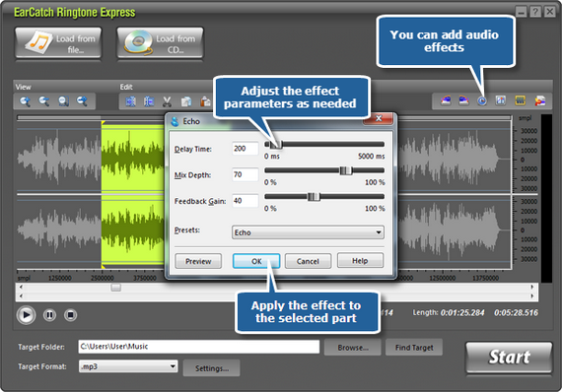Viewport: 562px width, 392px height.
Task: Click the Preview button in Echo dialog
Action: coord(198,261)
